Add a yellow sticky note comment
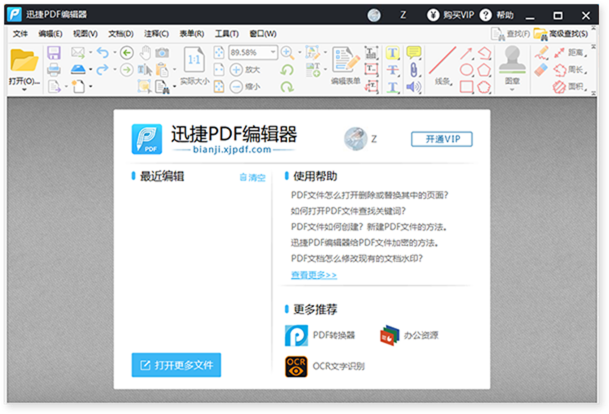The height and width of the screenshot is (414, 609). (414, 52)
